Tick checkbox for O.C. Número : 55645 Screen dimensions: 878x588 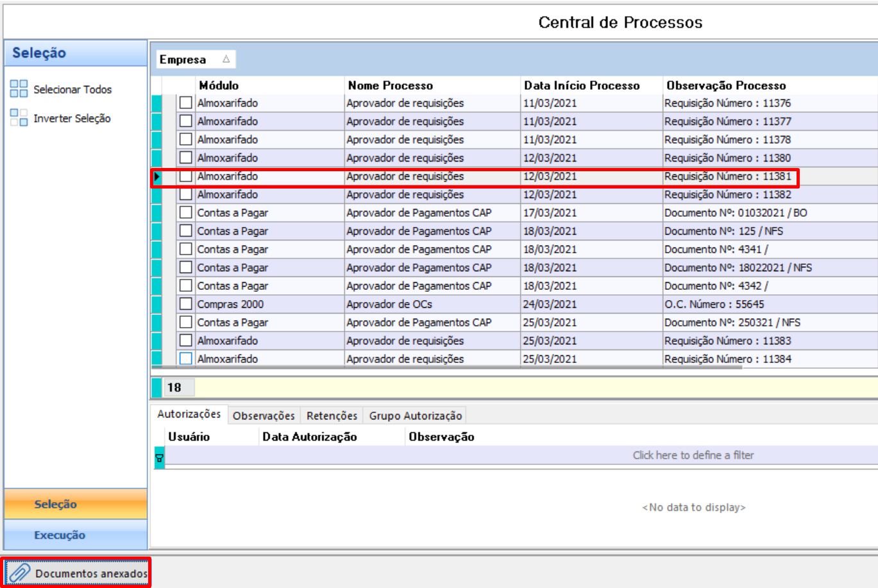pyautogui.click(x=186, y=304)
